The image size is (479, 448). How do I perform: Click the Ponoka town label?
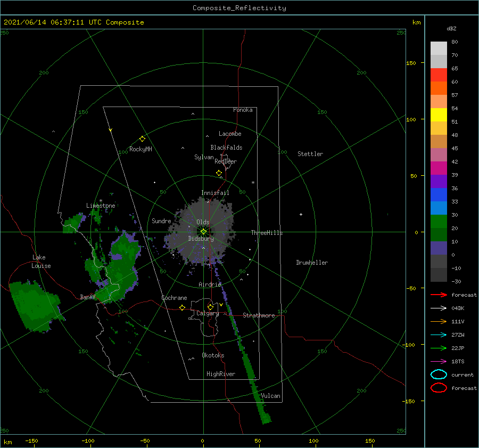(x=243, y=110)
